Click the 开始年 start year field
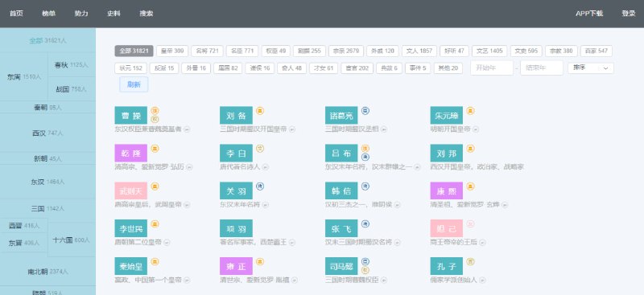This screenshot has height=295, width=644. click(492, 68)
